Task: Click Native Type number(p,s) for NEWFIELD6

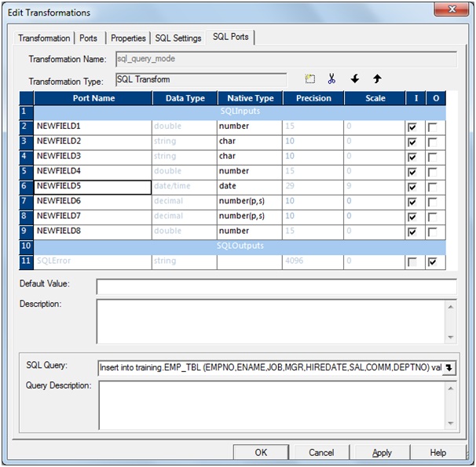Action: [250, 202]
